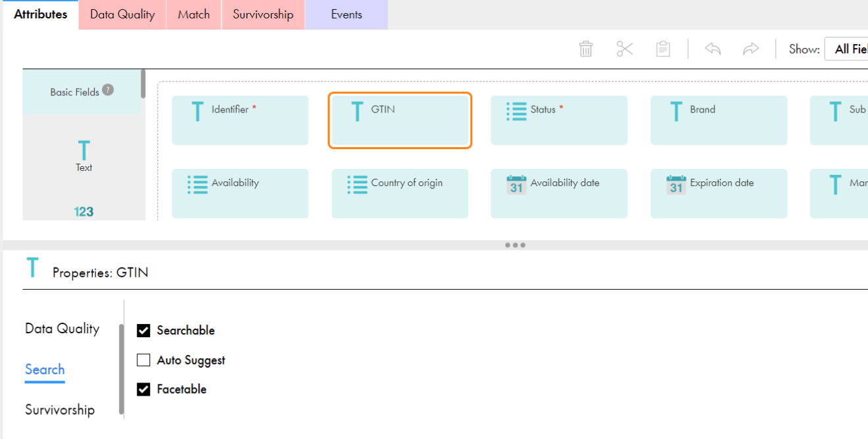Select the Status field card

coord(559,120)
